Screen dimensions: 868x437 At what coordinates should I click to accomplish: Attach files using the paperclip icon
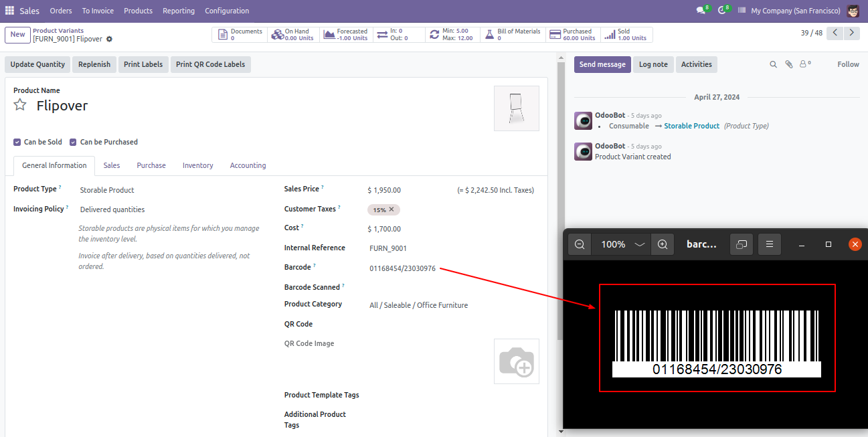[x=789, y=64]
